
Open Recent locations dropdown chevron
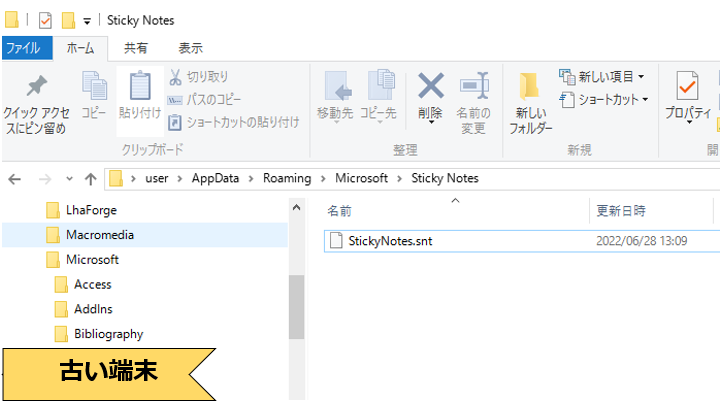(69, 179)
